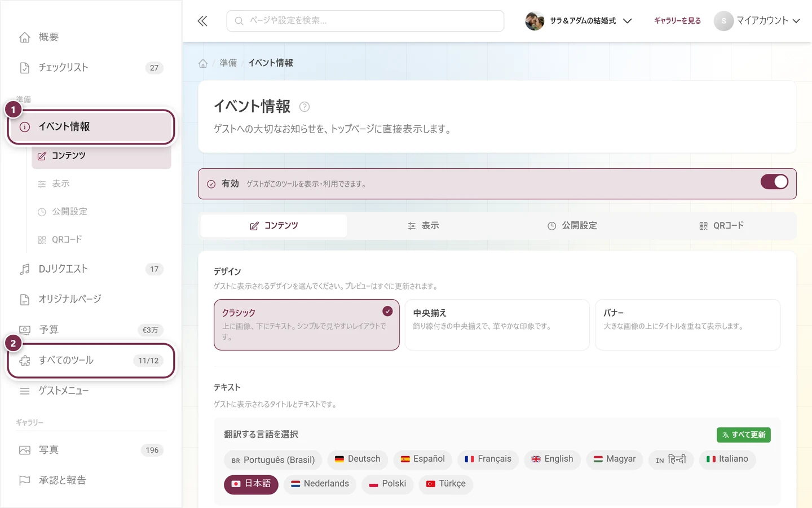Viewport: 812px width, 508px height.
Task: Click the search magnifier icon
Action: coord(239,21)
